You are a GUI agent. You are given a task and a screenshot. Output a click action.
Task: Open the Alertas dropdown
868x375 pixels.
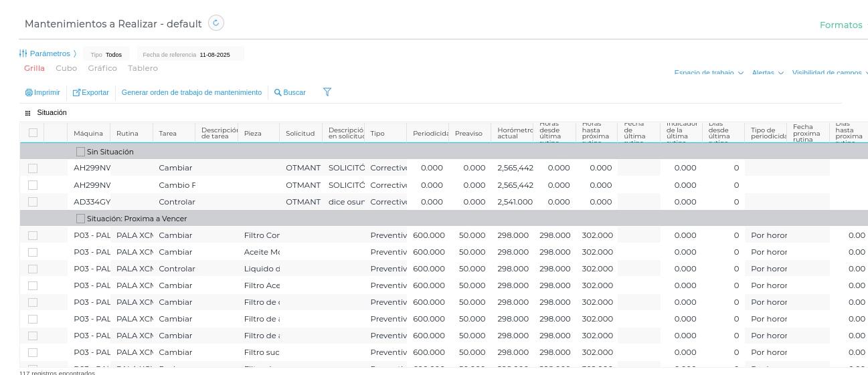768,73
